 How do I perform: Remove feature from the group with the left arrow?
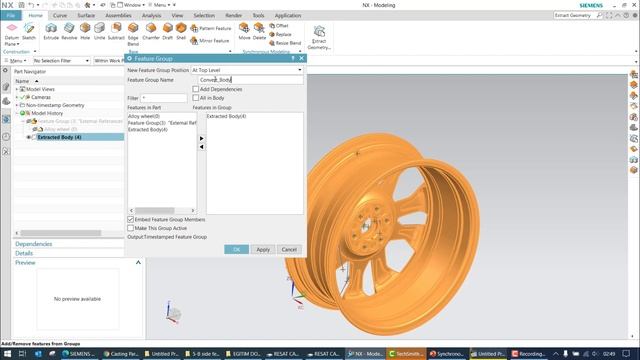pyautogui.click(x=202, y=147)
